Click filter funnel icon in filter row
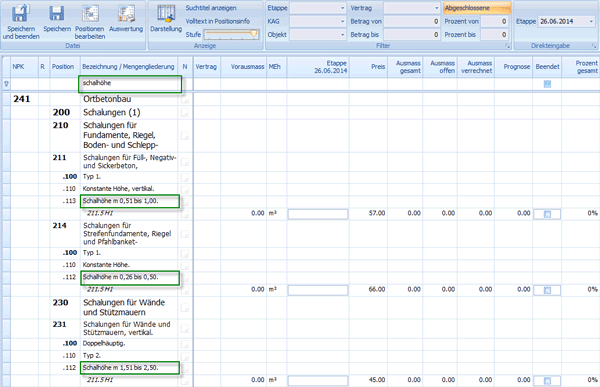This screenshot has height=387, width=600. point(6,84)
